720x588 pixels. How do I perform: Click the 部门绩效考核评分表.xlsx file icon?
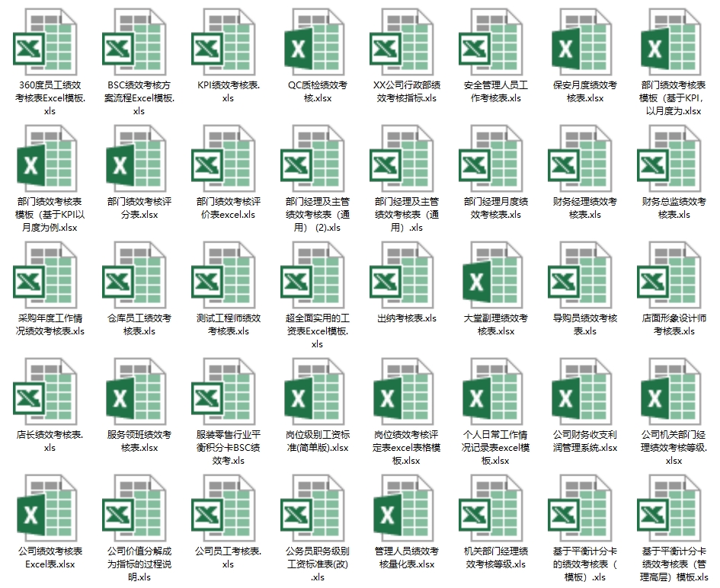click(x=134, y=158)
